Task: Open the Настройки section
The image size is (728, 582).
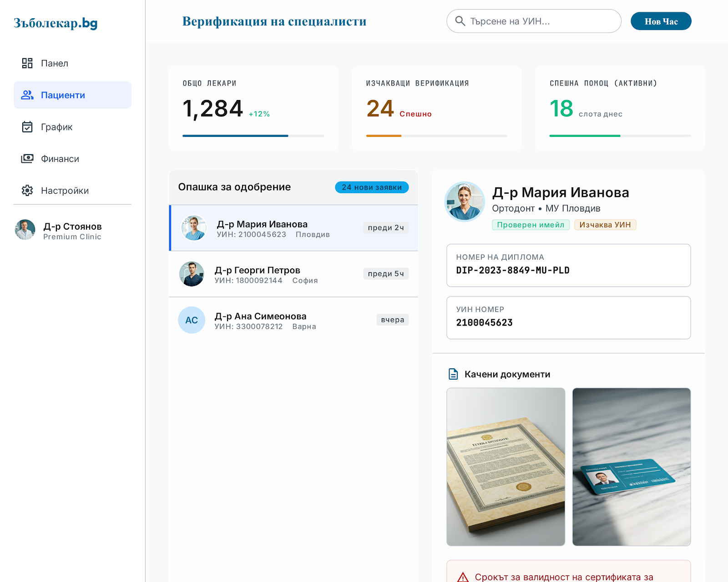Action: [72, 191]
